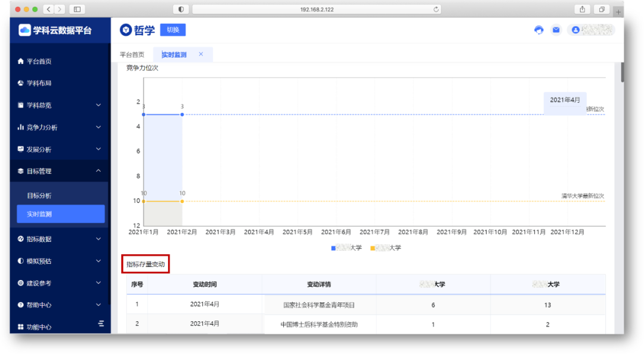Click the page vertical scrollbar

coord(622,72)
